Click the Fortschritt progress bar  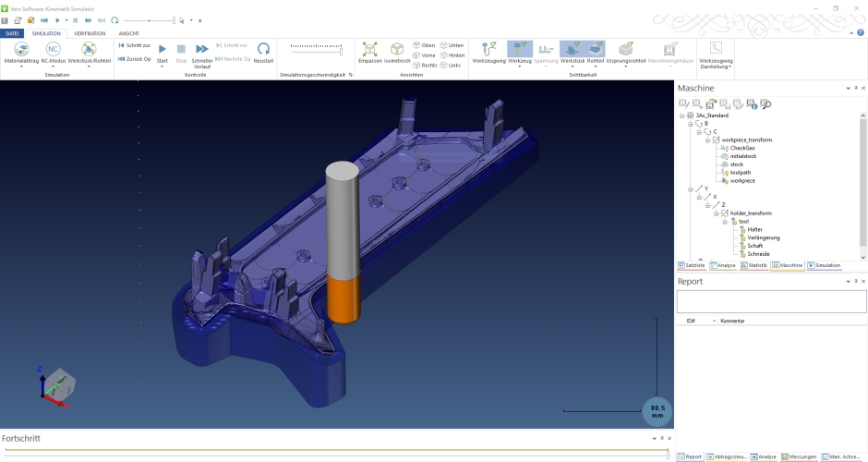coord(336,451)
